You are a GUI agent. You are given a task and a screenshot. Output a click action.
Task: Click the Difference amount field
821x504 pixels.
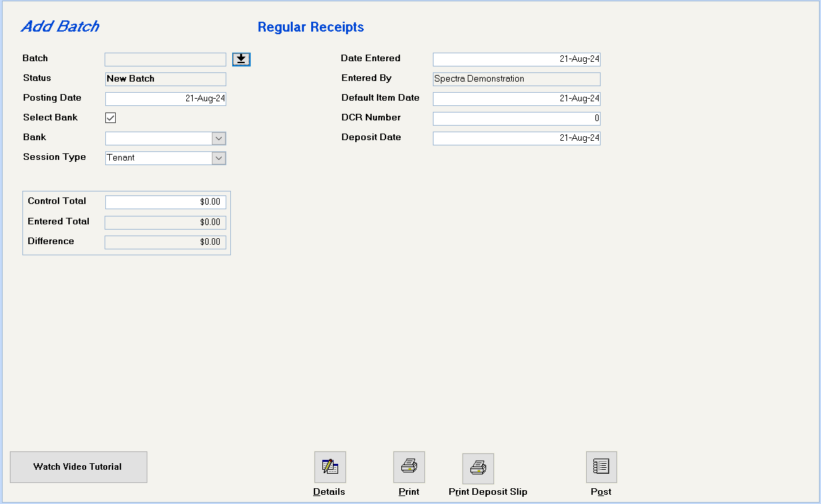166,242
